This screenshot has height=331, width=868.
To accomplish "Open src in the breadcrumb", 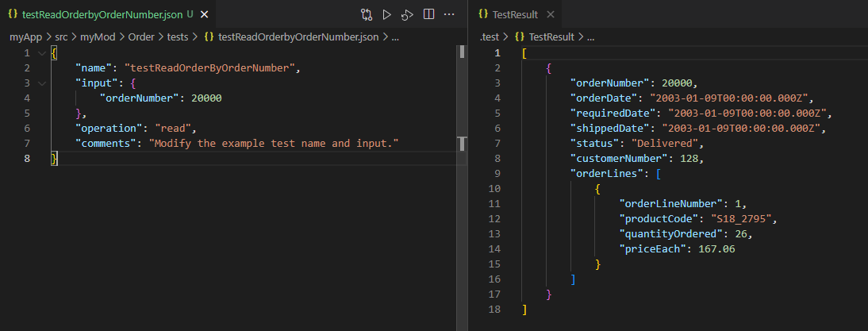I will pyautogui.click(x=60, y=37).
